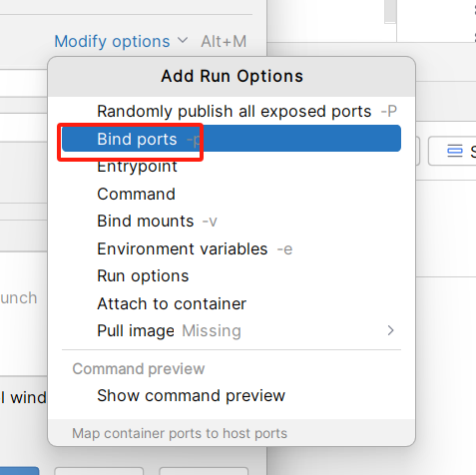Click the scrollbar thumb at top right
The width and height of the screenshot is (476, 475).
pyautogui.click(x=390, y=11)
